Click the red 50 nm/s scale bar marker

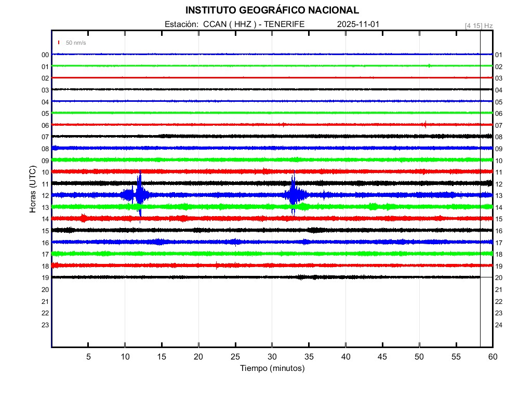pyautogui.click(x=59, y=43)
